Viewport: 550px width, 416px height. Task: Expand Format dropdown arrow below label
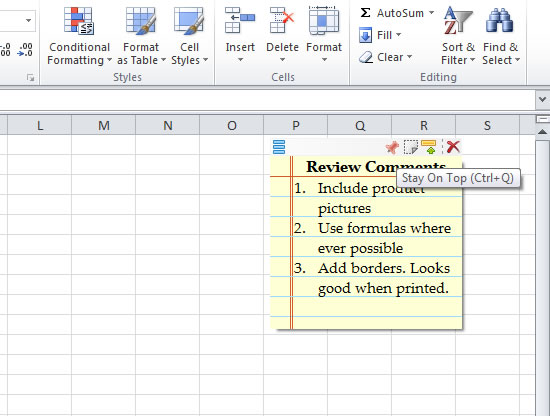(x=324, y=60)
